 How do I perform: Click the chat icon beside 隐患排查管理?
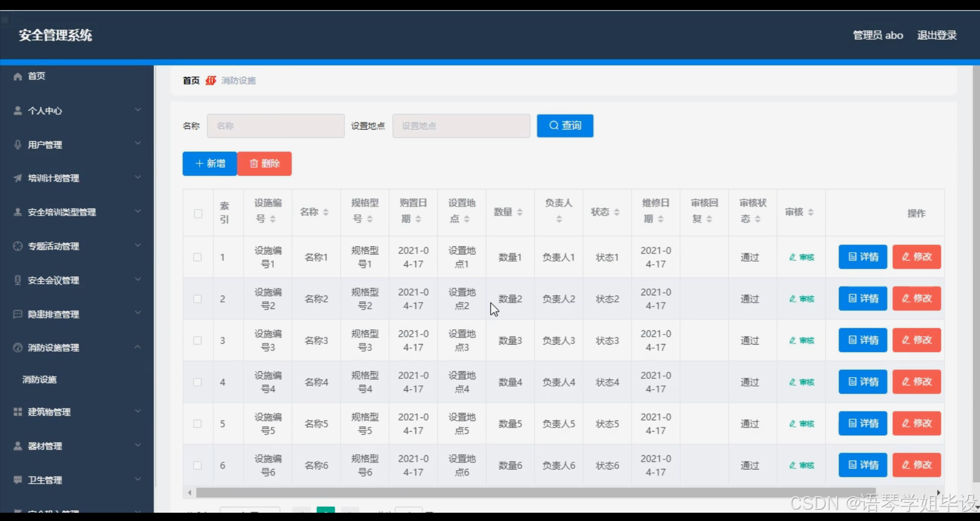click(x=18, y=314)
